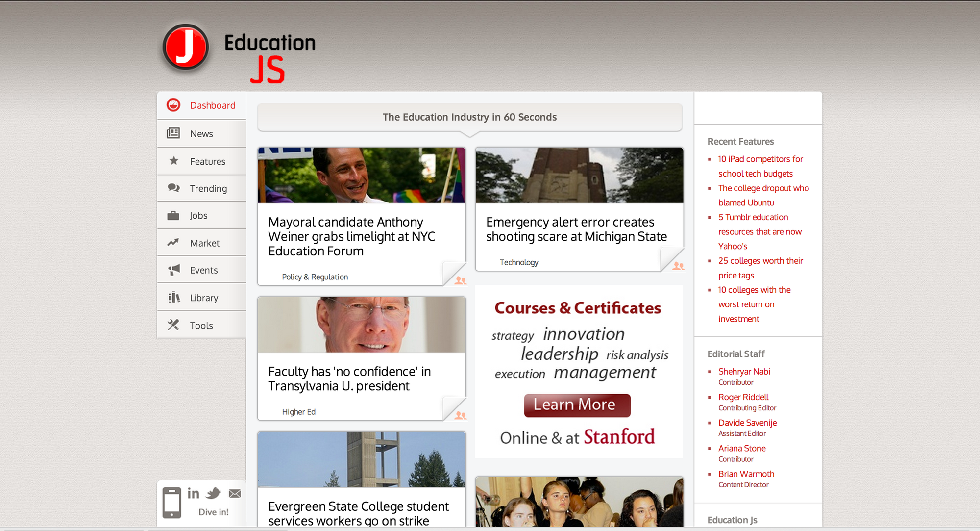Click the Michigan State tower thumbnail
The height and width of the screenshot is (531, 980).
pyautogui.click(x=579, y=175)
